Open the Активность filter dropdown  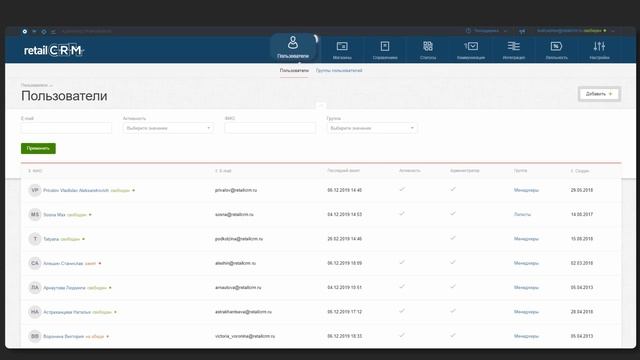[x=168, y=128]
